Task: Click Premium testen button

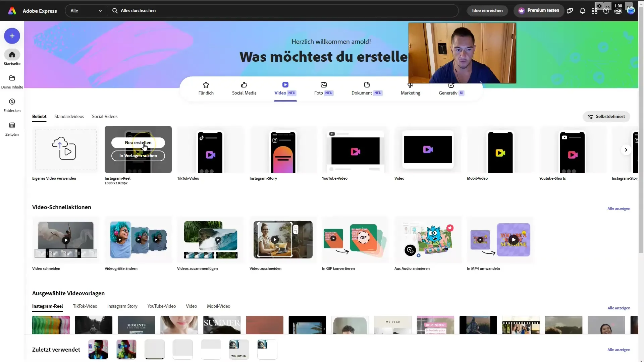Action: click(x=539, y=11)
